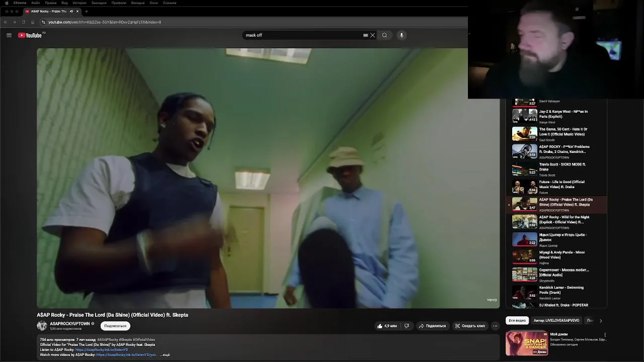The width and height of the screenshot is (644, 362).
Task: Play A$AP ROCKY F**kin' Problems playlist item
Action: (x=556, y=151)
